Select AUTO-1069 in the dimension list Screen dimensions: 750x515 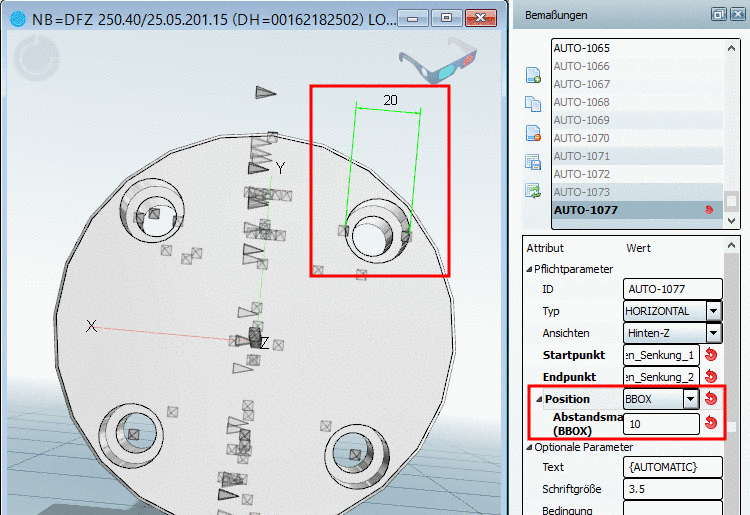(637, 120)
